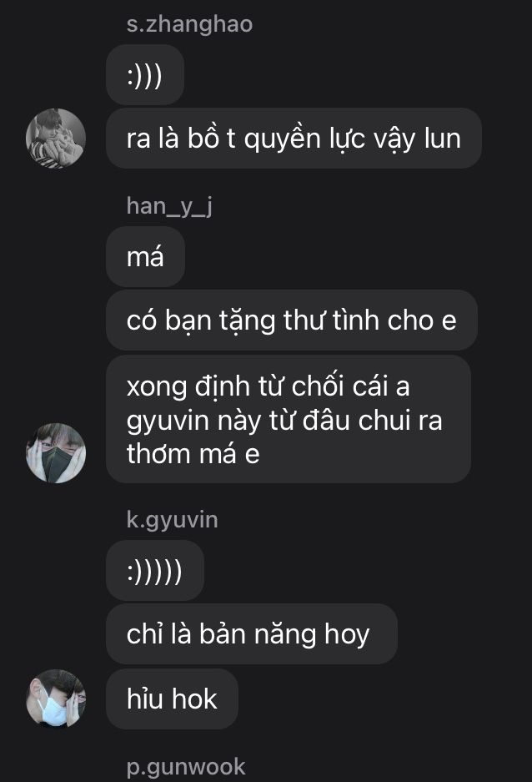
Task: Select the long message mentioning gyuvin
Action: pyautogui.click(x=289, y=419)
